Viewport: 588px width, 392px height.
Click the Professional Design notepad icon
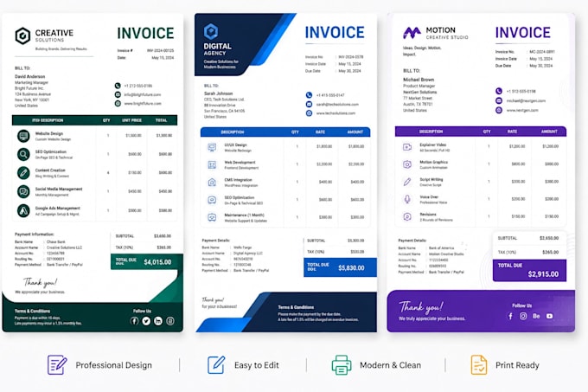click(x=57, y=365)
